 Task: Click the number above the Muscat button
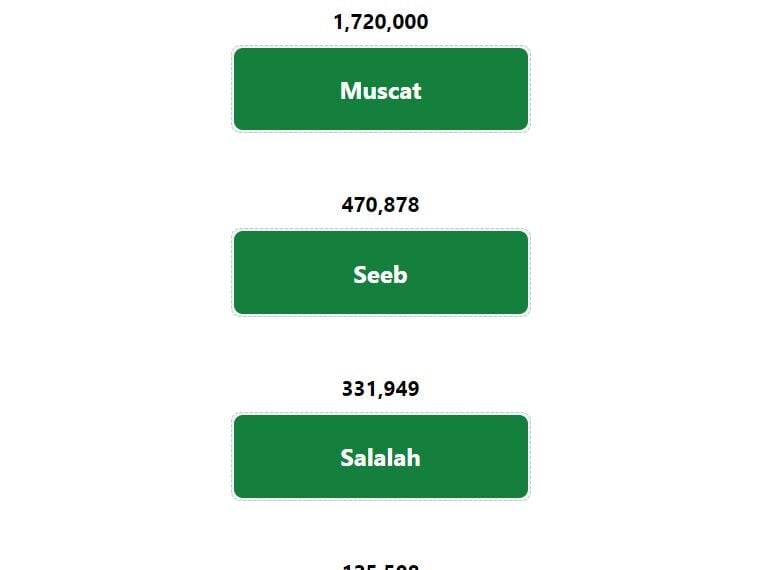tap(381, 22)
